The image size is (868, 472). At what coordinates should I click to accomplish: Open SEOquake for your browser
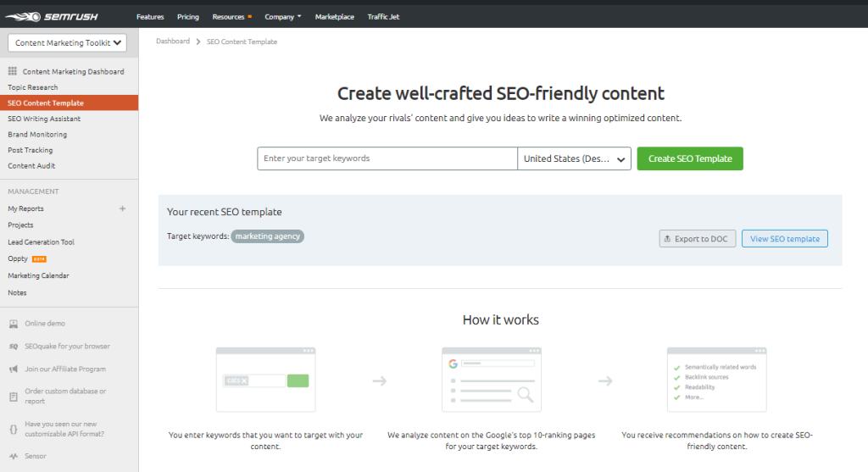[x=68, y=347]
